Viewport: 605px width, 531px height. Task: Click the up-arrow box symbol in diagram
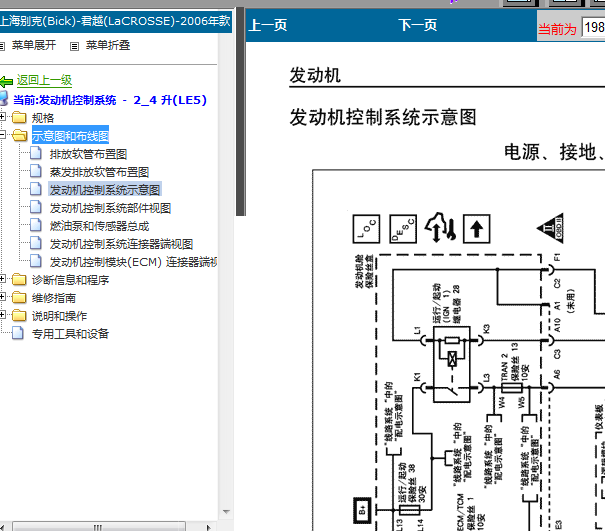(477, 229)
